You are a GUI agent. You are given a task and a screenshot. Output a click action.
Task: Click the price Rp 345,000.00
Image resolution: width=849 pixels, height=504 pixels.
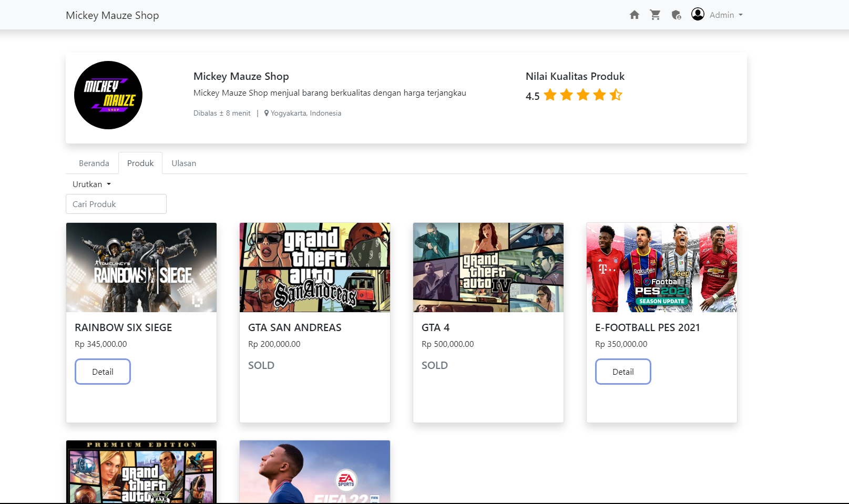(101, 344)
